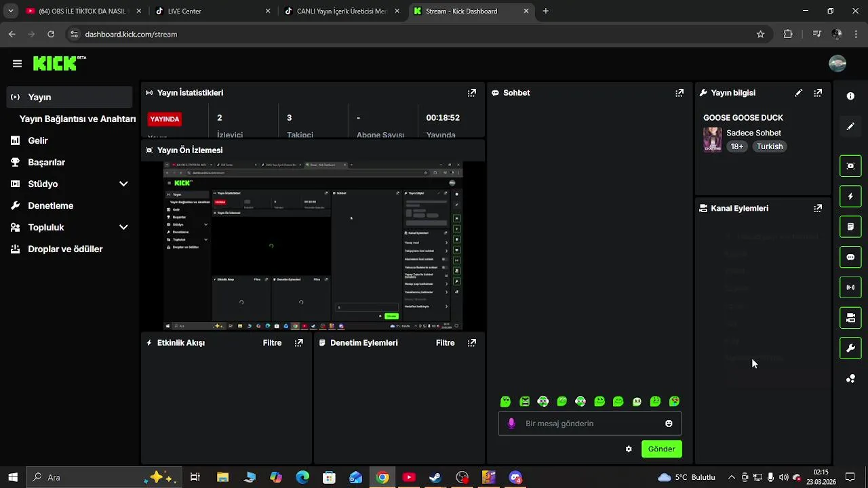Expand the Stüdyo menu chevron
This screenshot has height=488, width=868.
tap(123, 184)
